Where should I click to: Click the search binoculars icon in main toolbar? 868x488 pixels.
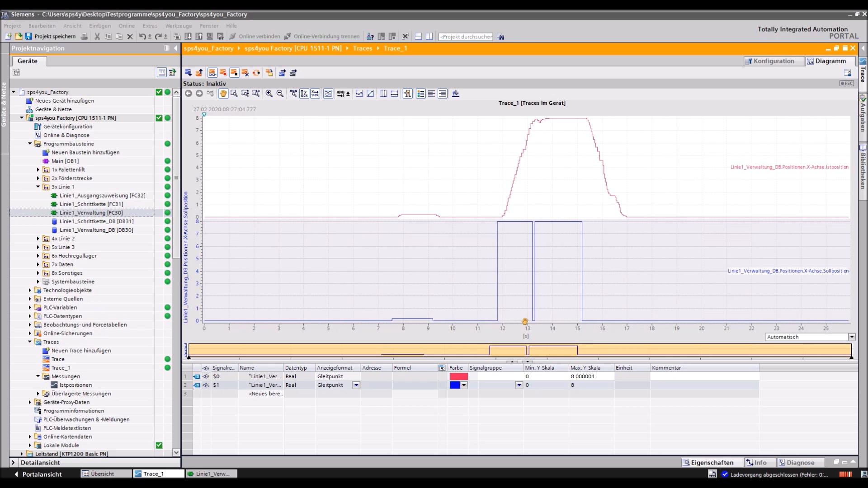pyautogui.click(x=501, y=37)
